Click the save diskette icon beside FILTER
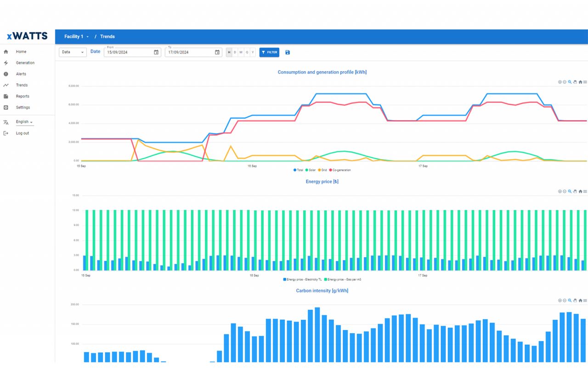Image resolution: width=588 pixels, height=392 pixels. click(x=287, y=52)
